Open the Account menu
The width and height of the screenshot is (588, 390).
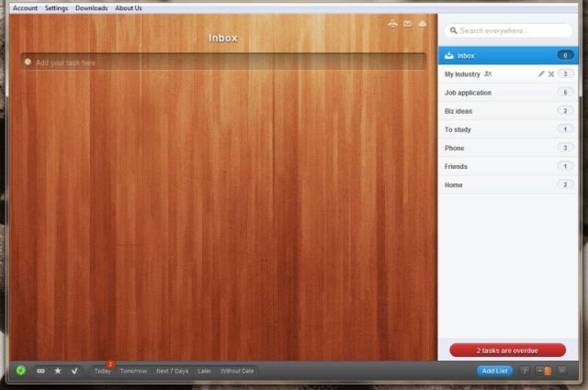(25, 8)
